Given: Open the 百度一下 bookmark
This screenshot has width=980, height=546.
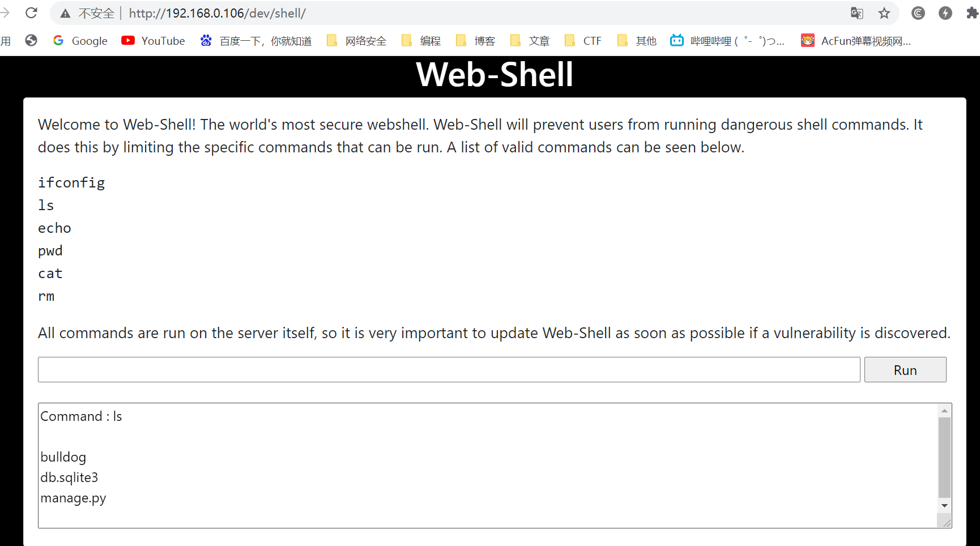Looking at the screenshot, I should 256,41.
